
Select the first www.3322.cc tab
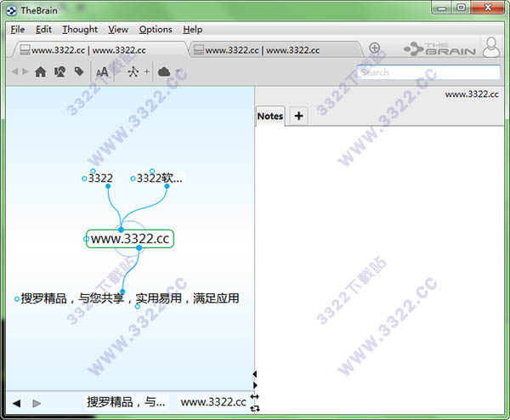coord(101,50)
